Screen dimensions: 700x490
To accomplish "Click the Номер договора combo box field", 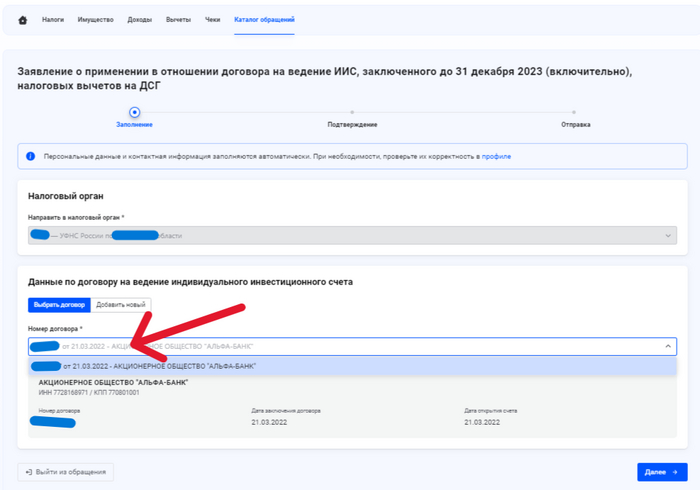I will point(352,346).
